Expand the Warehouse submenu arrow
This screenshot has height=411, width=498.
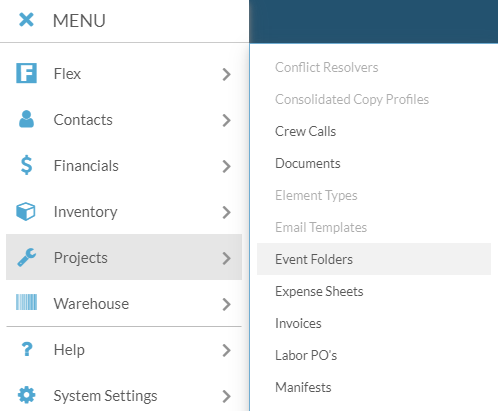(x=226, y=304)
